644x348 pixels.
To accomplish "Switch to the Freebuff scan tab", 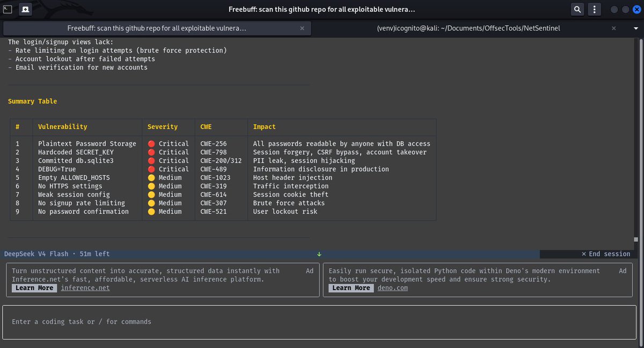I will coord(157,28).
